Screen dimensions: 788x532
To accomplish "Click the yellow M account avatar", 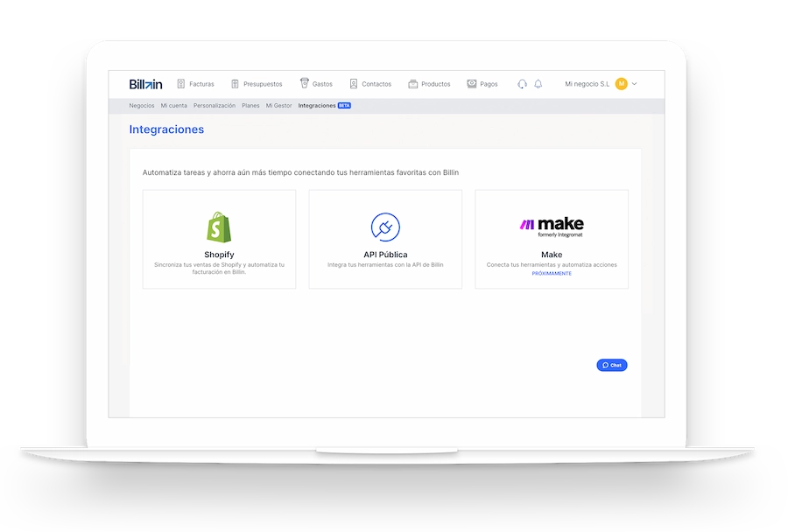I will click(x=621, y=84).
